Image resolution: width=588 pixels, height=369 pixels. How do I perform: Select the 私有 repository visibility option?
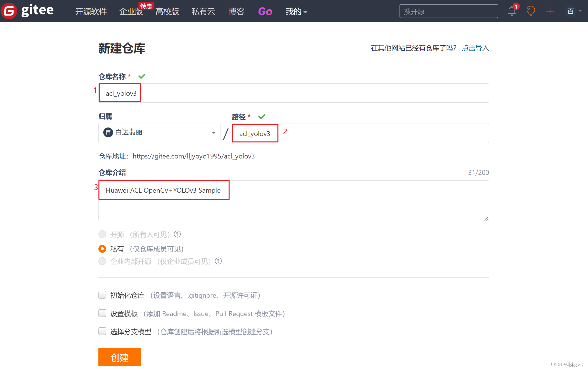click(102, 249)
